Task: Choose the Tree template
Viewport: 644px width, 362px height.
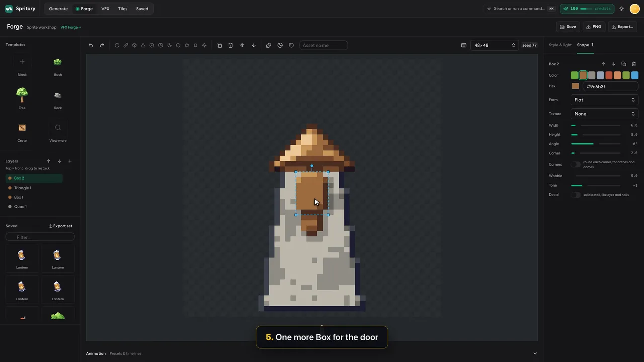Action: 22,98
